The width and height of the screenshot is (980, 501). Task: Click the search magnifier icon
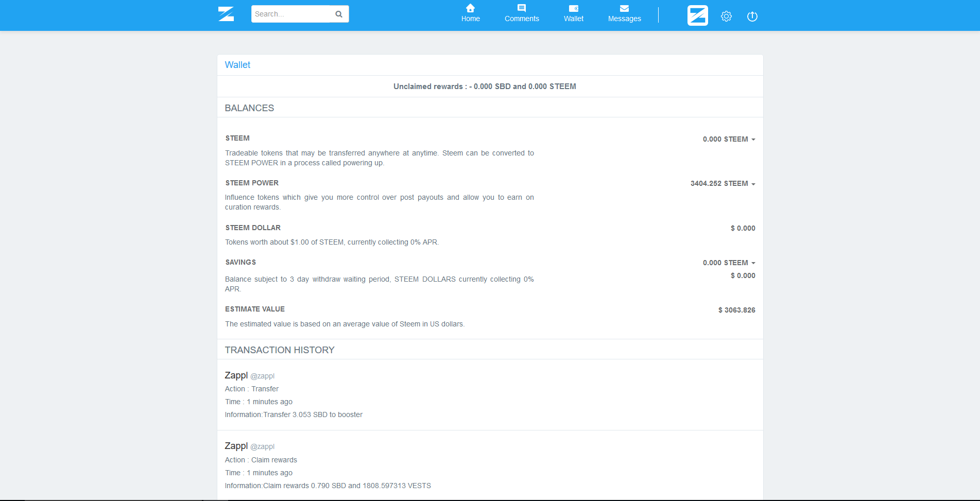339,14
